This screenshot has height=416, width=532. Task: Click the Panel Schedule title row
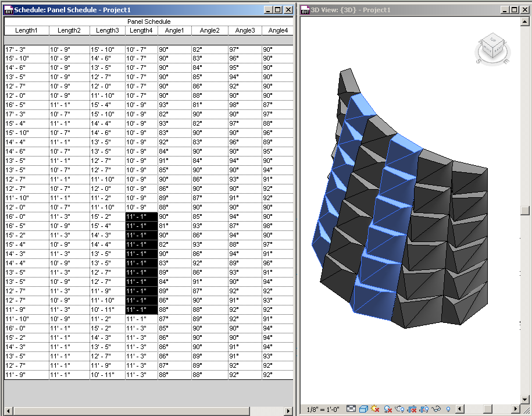(149, 22)
